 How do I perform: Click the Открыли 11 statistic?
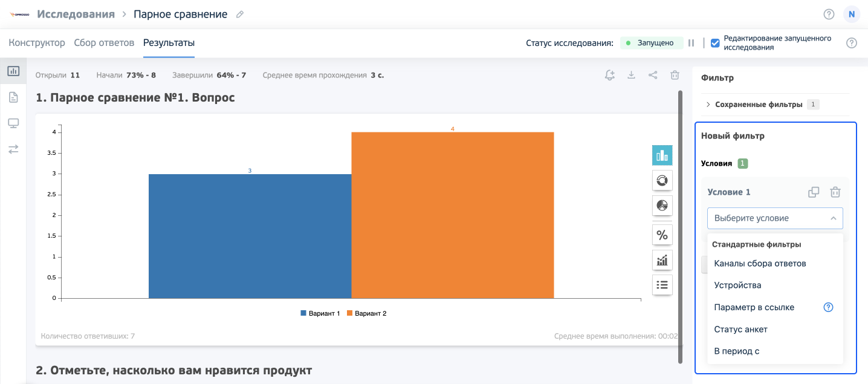58,76
